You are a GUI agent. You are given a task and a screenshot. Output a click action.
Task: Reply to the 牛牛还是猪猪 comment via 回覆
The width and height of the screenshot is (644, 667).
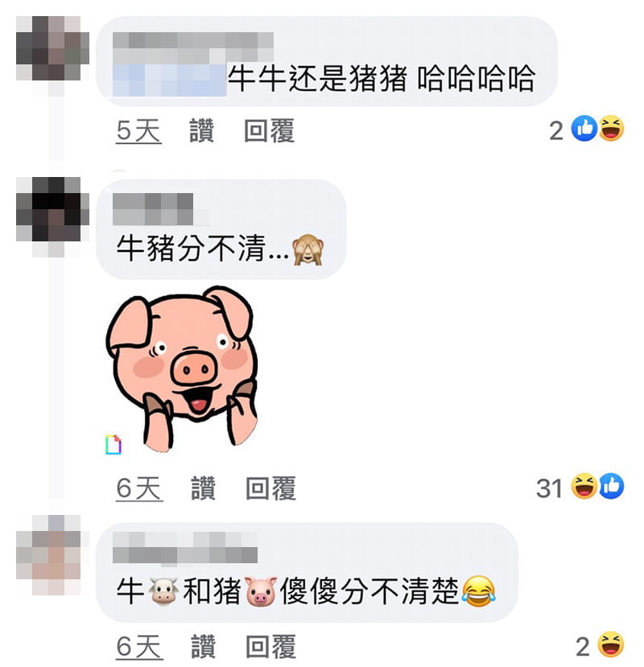point(269,130)
